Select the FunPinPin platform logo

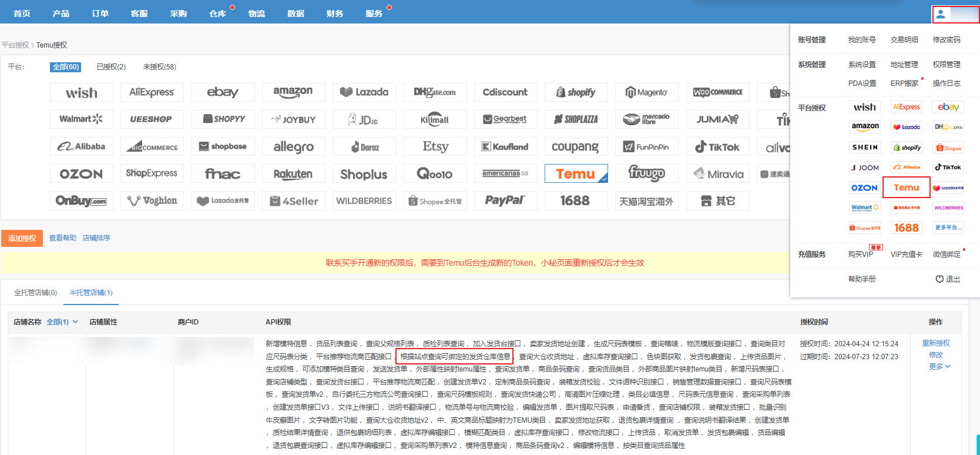[x=646, y=146]
